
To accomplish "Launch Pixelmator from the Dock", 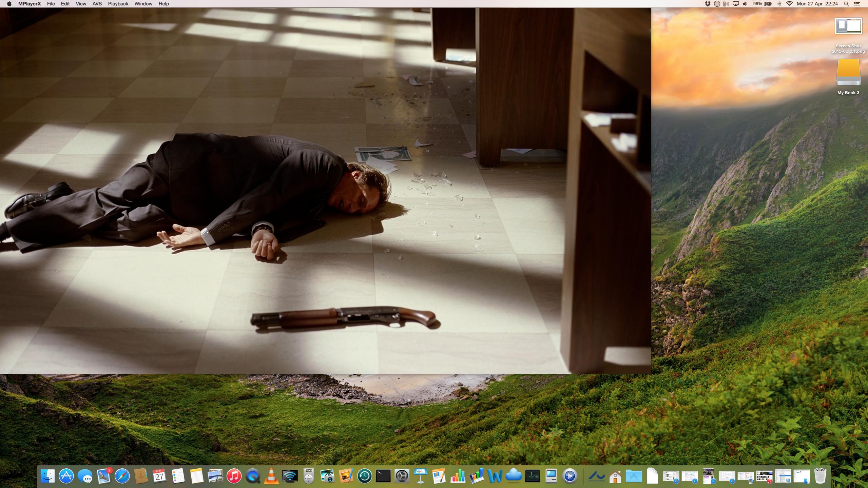I will pyautogui.click(x=346, y=476).
